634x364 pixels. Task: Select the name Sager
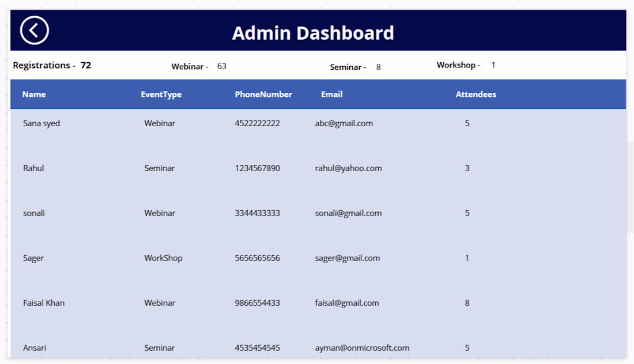point(33,258)
